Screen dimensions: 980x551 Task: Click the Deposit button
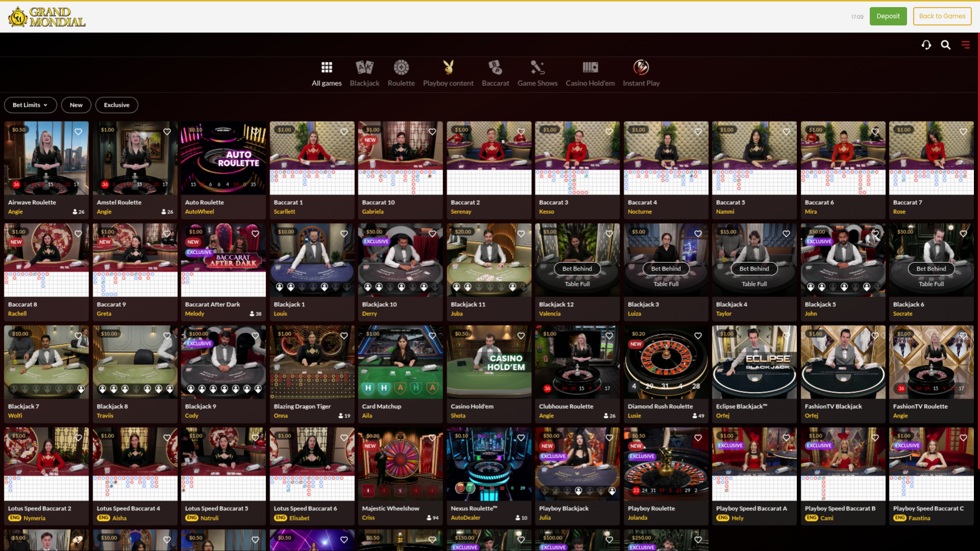point(888,16)
